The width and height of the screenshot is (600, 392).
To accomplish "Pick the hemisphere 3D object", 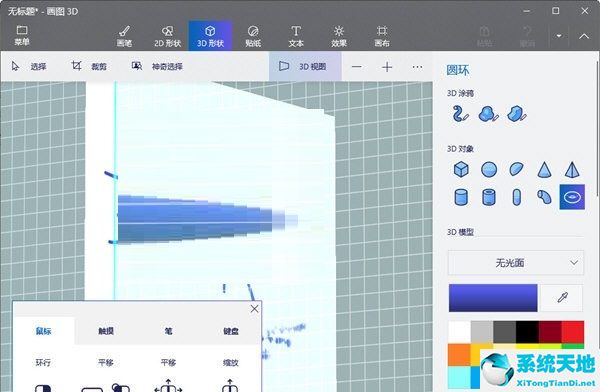I will [x=517, y=169].
